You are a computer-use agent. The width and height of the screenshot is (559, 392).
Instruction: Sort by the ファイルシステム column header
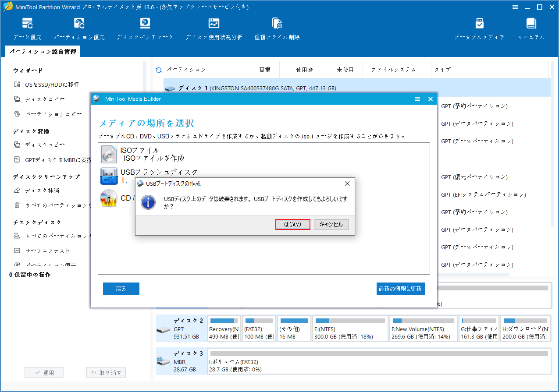(393, 70)
